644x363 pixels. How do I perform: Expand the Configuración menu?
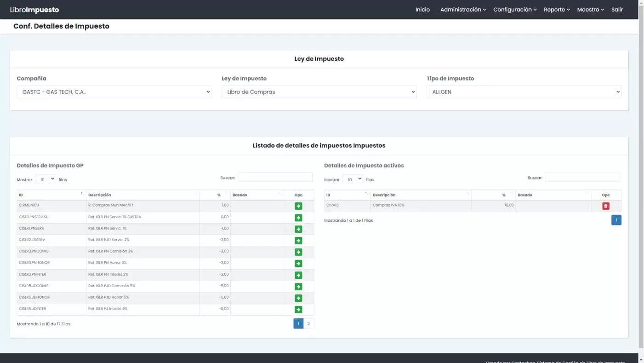coord(515,10)
